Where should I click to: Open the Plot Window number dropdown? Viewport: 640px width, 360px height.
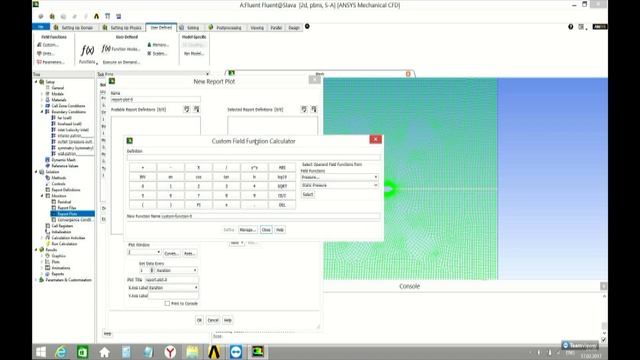[144, 253]
